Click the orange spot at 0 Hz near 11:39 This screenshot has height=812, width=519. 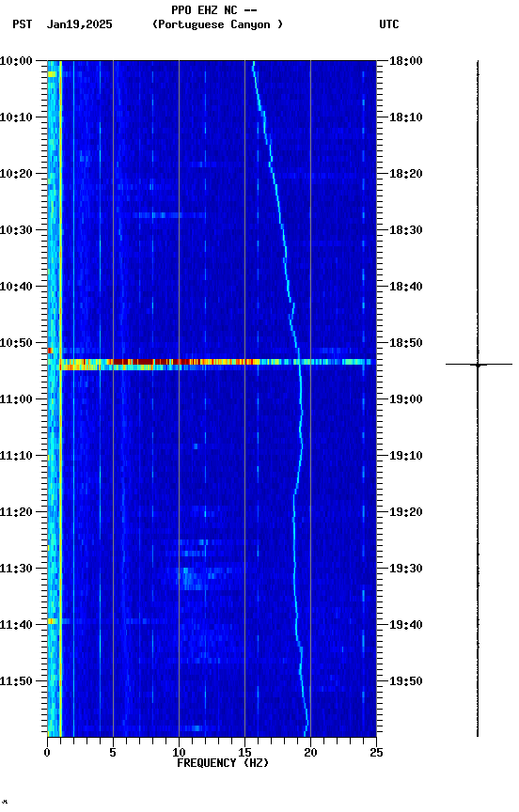(x=52, y=621)
